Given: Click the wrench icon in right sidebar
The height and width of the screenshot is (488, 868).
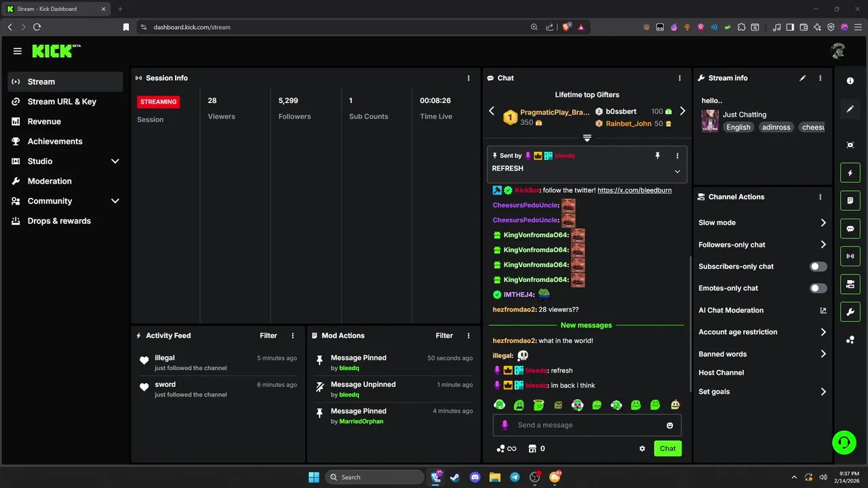Looking at the screenshot, I should coord(850,312).
